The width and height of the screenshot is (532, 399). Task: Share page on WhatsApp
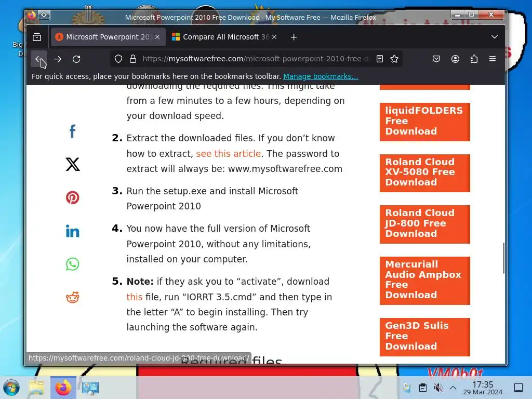tap(73, 264)
